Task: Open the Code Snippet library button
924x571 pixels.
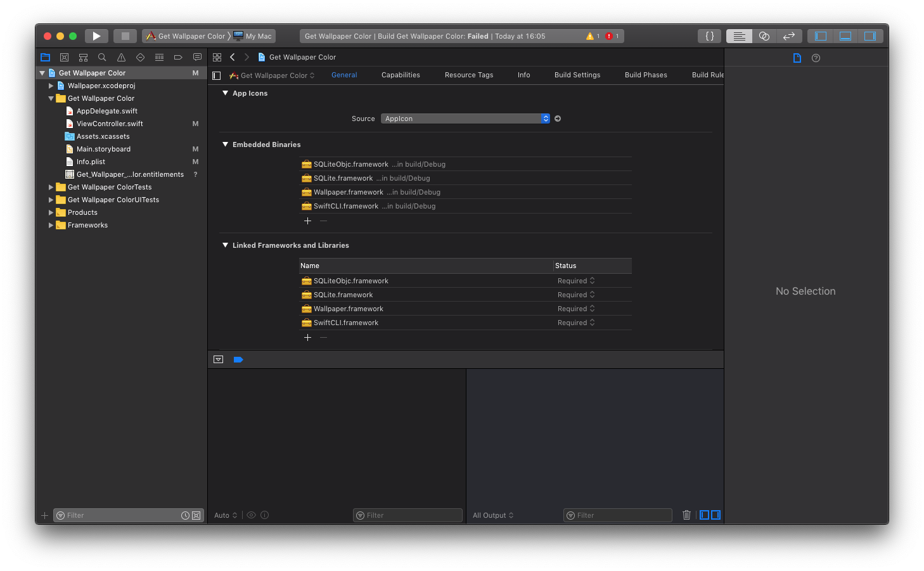Action: pyautogui.click(x=710, y=36)
